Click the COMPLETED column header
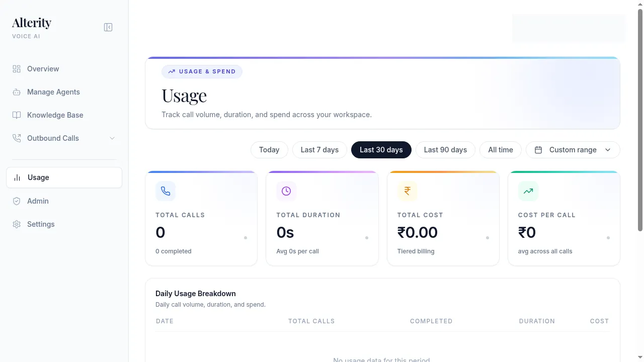Viewport: 644px width, 362px height. coord(431,321)
